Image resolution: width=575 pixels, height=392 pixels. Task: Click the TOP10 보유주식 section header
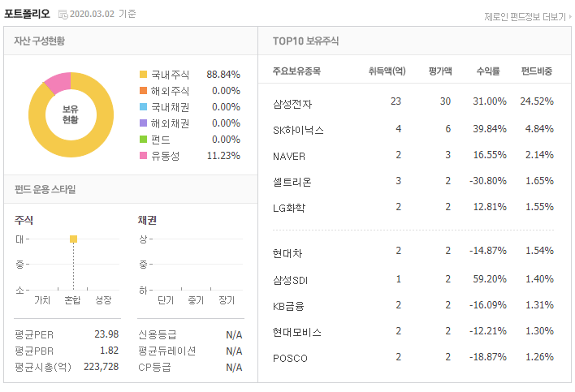coord(305,41)
